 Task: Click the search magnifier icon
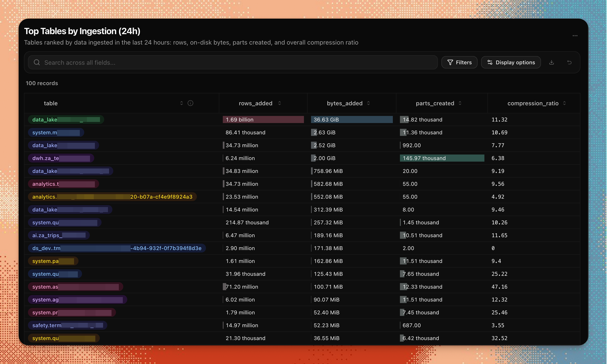tap(37, 62)
